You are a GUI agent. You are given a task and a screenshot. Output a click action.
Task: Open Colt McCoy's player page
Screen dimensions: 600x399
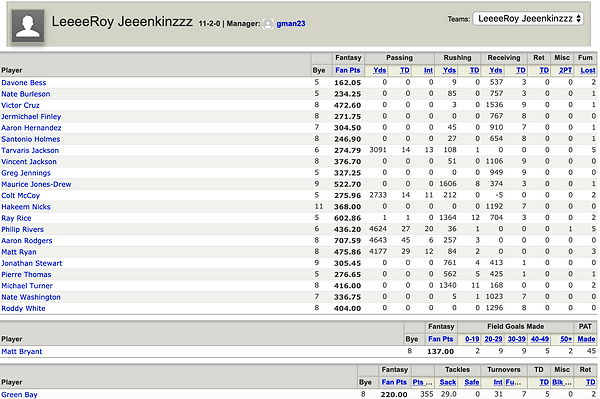tap(20, 195)
